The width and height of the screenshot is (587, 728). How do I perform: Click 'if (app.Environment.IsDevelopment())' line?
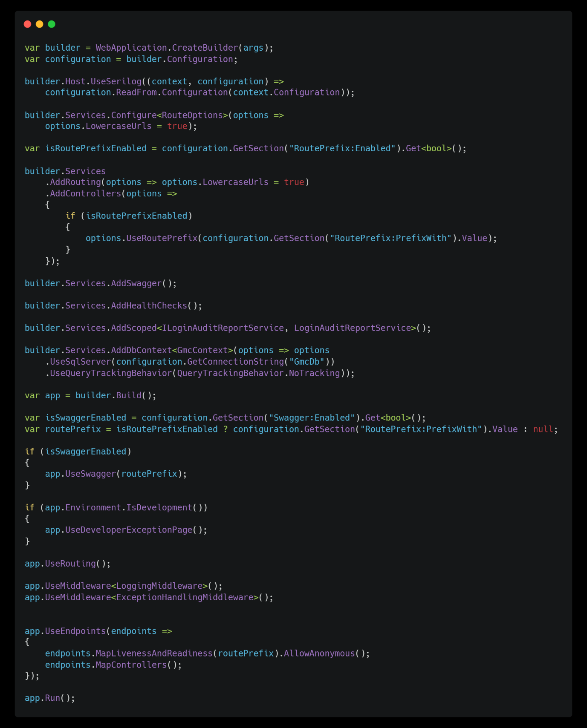(x=116, y=508)
